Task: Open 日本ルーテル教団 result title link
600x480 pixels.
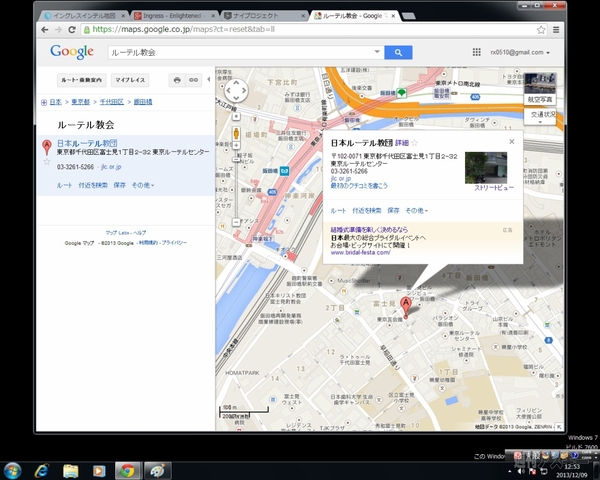Action: tap(87, 143)
